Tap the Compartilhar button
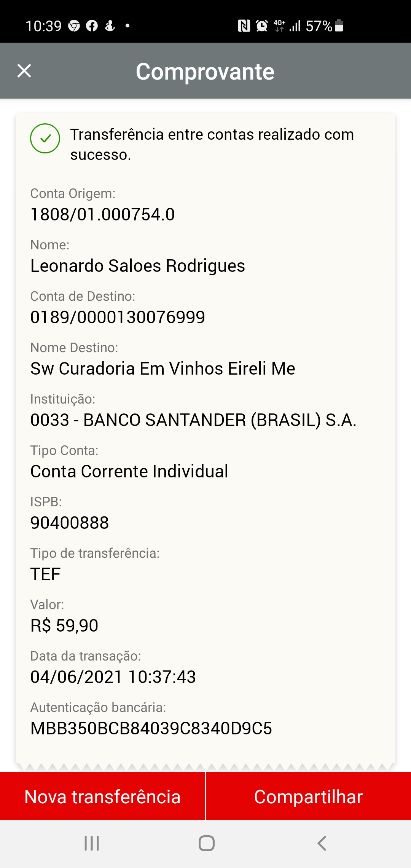411x868 pixels. coord(308,796)
